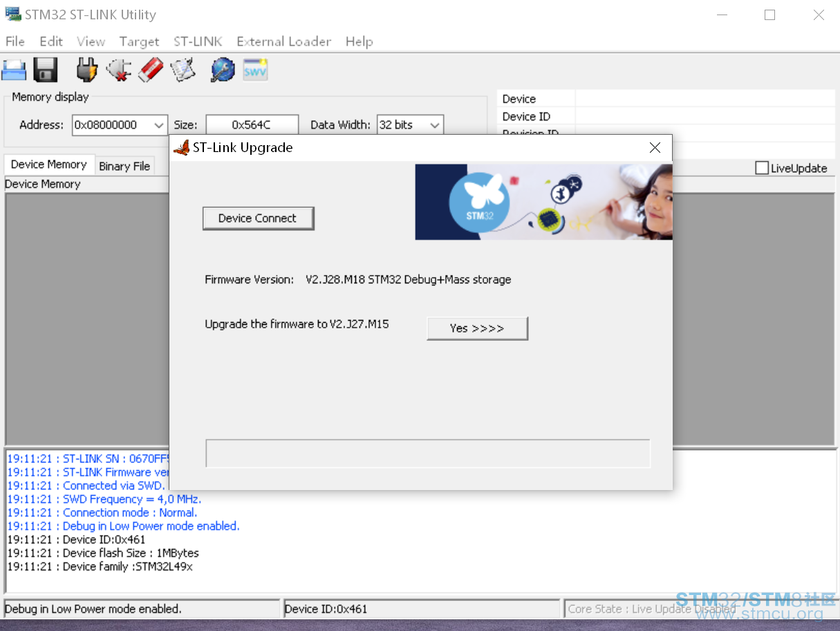Click the ST-Link Upgrade butterfly icon
The height and width of the screenshot is (631, 840).
[182, 147]
